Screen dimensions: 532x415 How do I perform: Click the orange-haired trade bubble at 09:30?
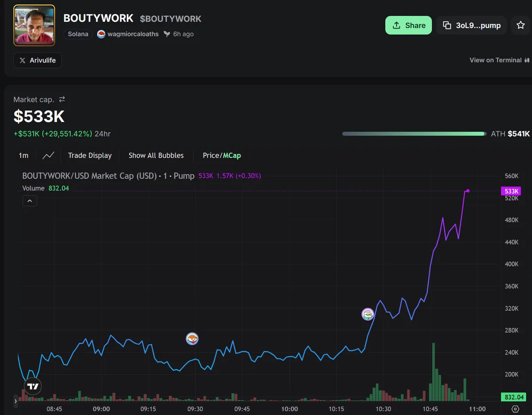[x=192, y=339]
